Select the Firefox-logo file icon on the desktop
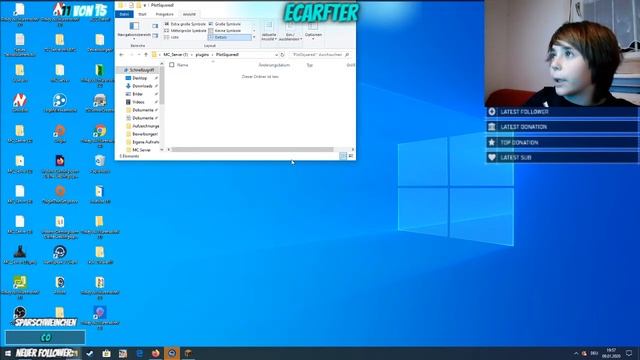 60,161
